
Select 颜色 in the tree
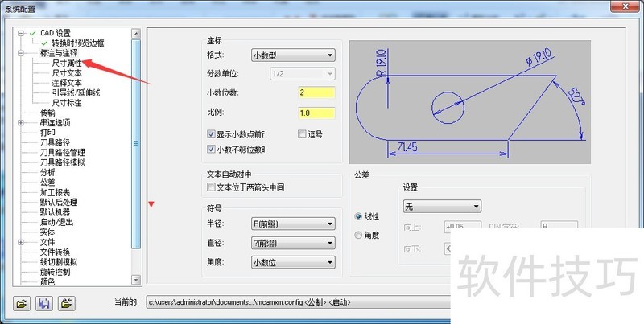coord(47,281)
